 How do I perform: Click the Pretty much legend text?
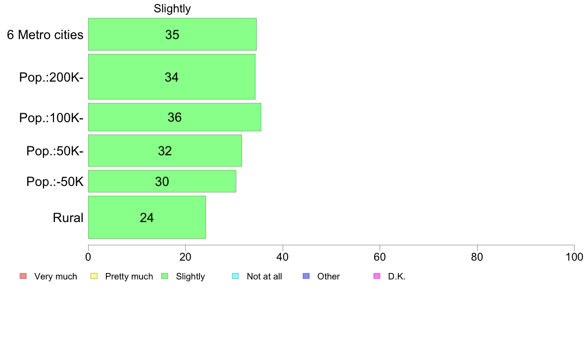(129, 276)
